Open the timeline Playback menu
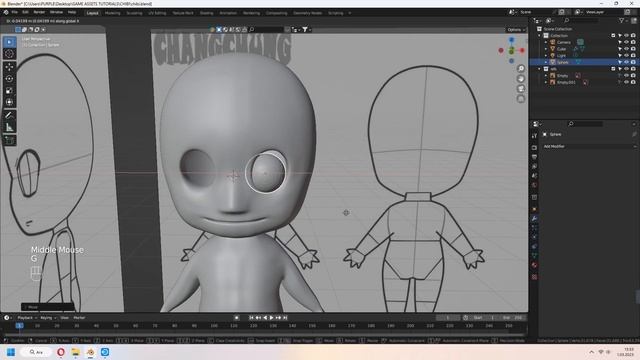Screen dimensions: 640x360 (x=27, y=318)
